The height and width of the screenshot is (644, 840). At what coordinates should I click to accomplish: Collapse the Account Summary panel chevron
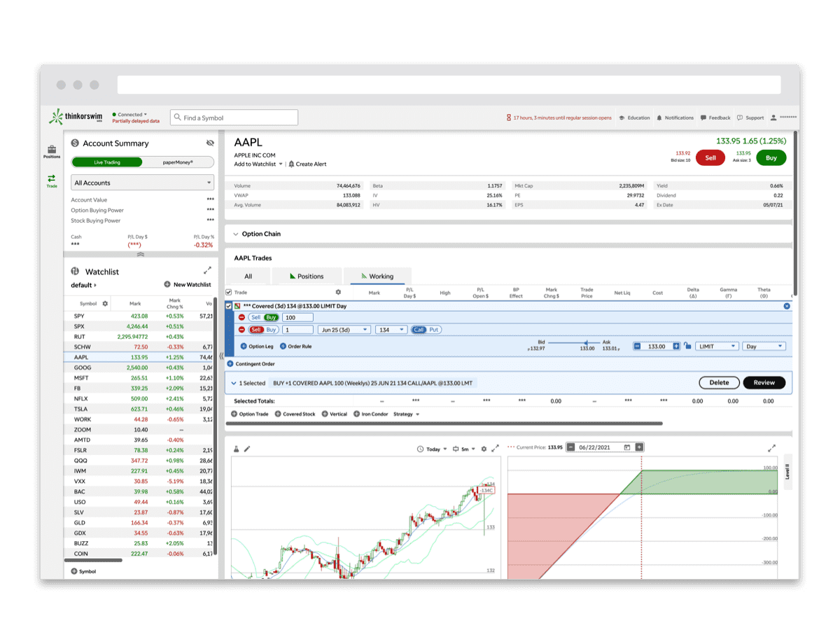[x=141, y=255]
